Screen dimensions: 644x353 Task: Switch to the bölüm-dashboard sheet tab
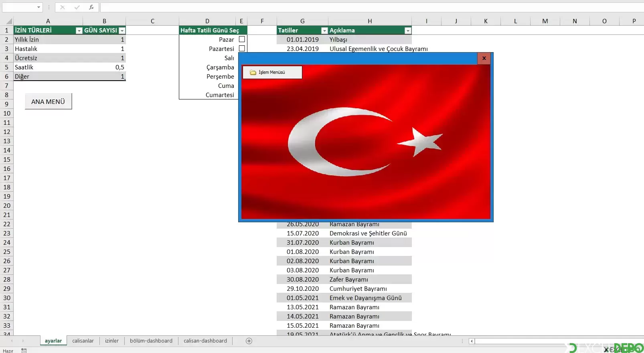[151, 341]
